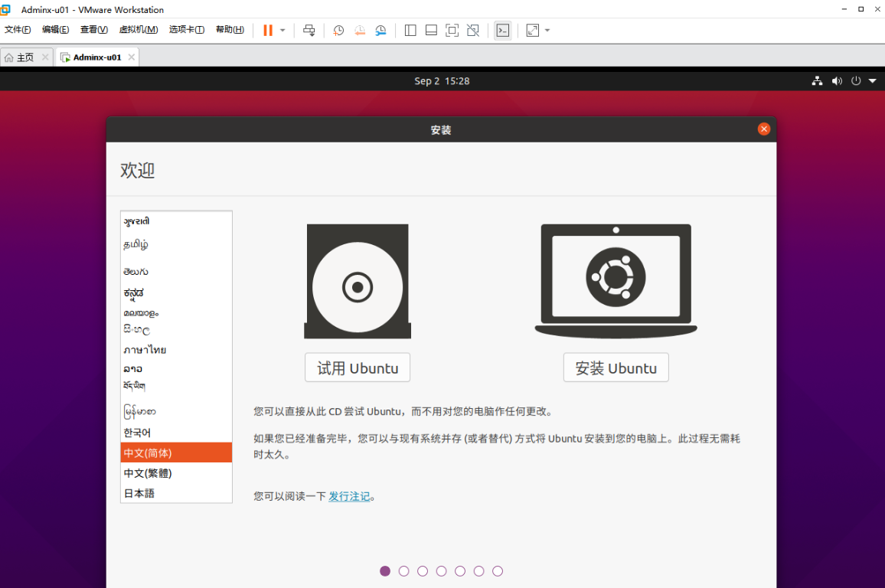This screenshot has height=588, width=885.
Task: Toggle the library sidebar view icon
Action: click(410, 31)
